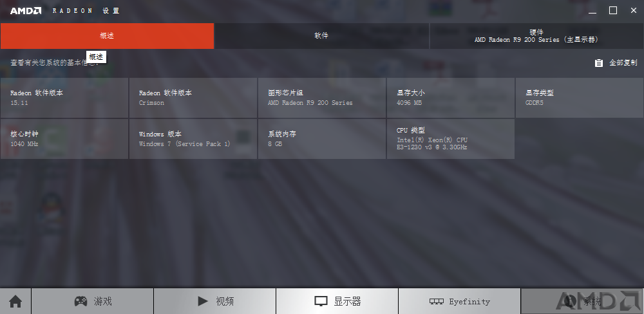Select the CPU 类型 Xeon tile
The width and height of the screenshot is (644, 314).
pos(451,139)
